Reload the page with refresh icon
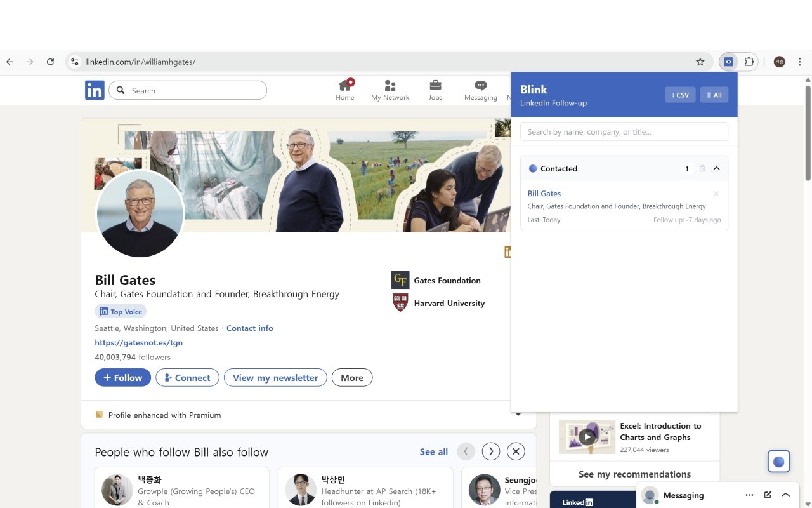The image size is (812, 508). [x=50, y=62]
